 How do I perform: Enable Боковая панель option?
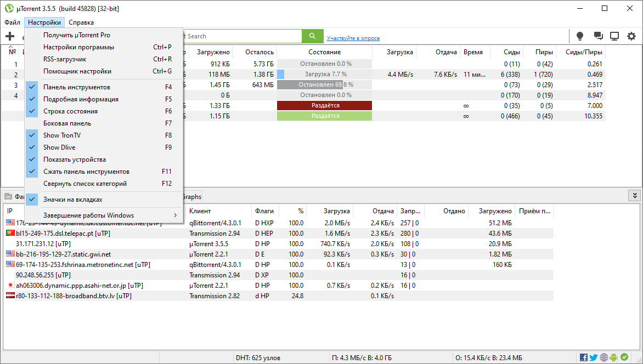click(104, 123)
